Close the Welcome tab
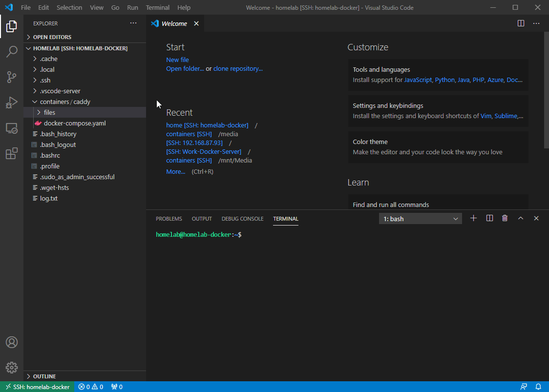549x392 pixels. [x=196, y=23]
